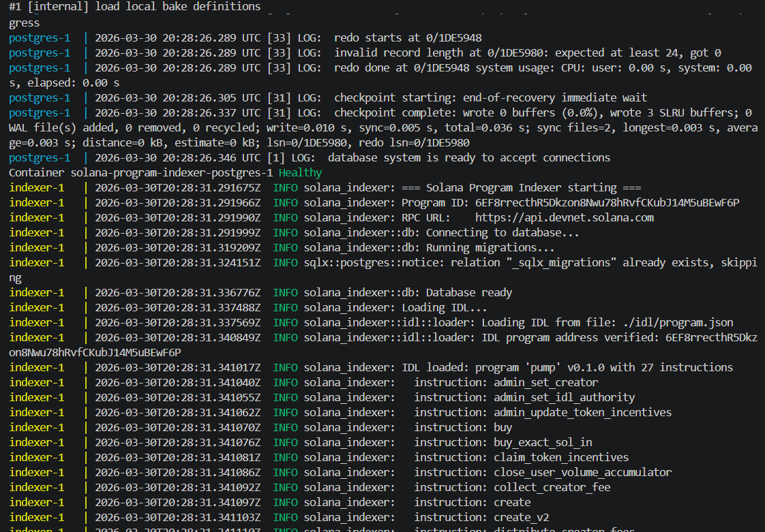Select instruction name create_v2
The width and height of the screenshot is (765, 532).
(522, 518)
